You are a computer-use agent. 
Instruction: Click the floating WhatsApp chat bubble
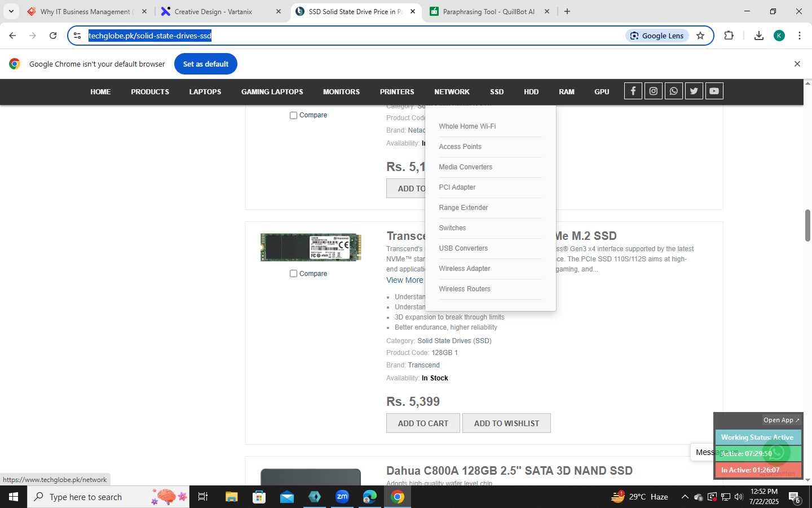point(777,452)
